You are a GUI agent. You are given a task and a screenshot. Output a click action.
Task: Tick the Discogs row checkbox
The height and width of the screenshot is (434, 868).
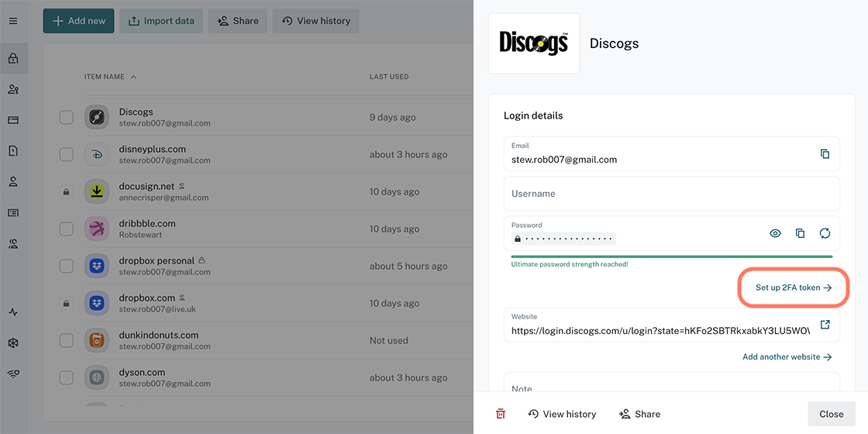point(67,117)
